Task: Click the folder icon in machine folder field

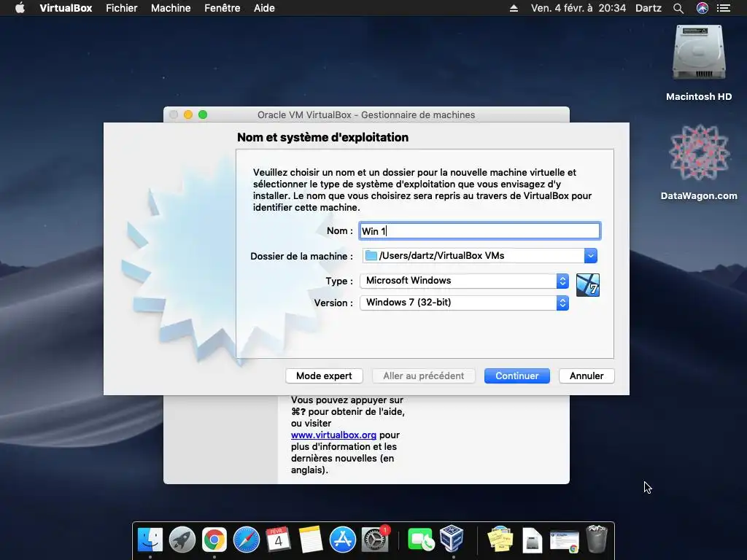Action: [x=371, y=256]
